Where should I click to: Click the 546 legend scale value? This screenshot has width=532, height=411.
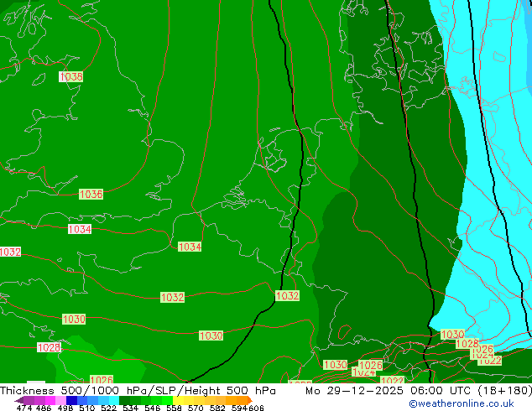[153, 408]
